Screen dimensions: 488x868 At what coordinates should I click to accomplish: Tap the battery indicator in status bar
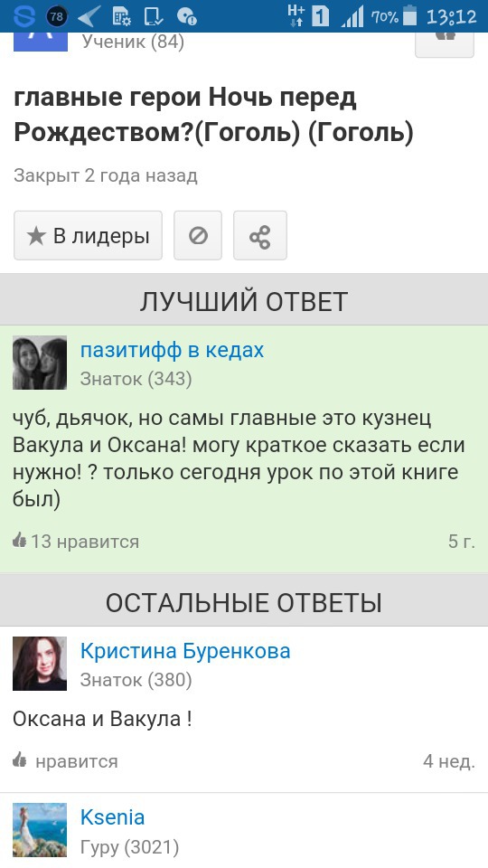[x=410, y=16]
